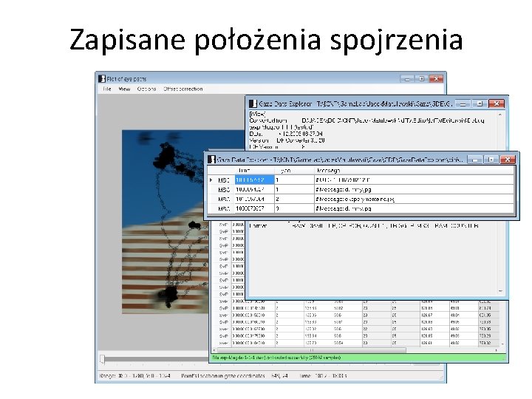Screen dimensions: 532x399
Task: Click the horizontal scrollbar of the sample table
Action: [312, 349]
